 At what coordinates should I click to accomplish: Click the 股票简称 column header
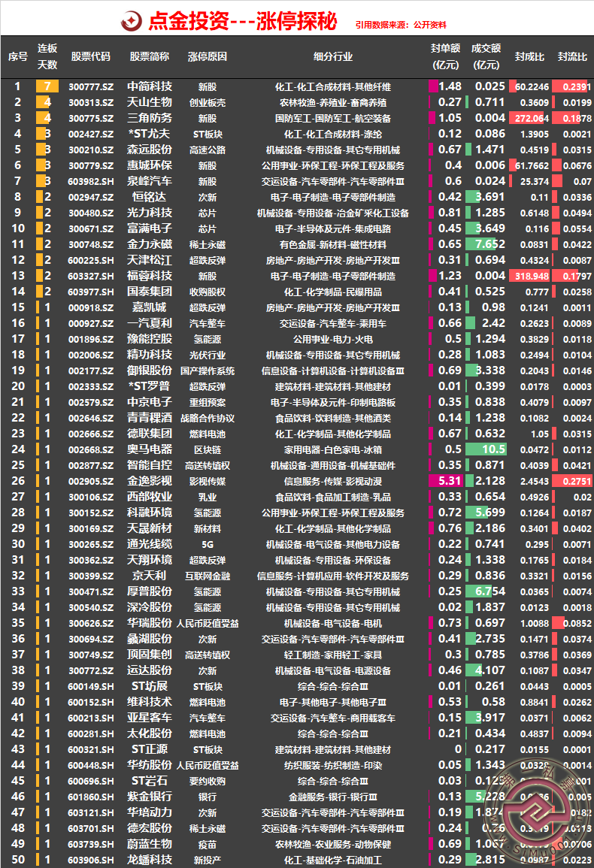tap(150, 56)
